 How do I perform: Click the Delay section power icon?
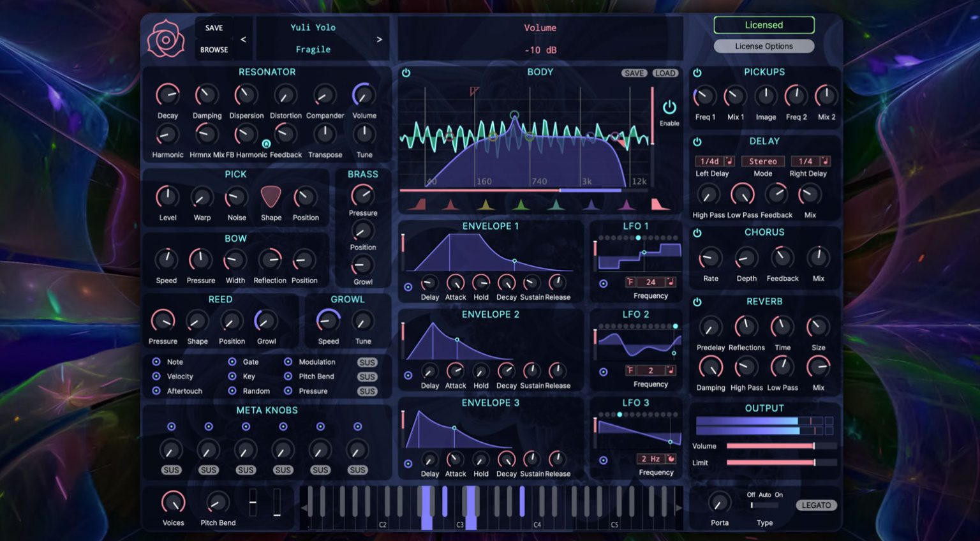[x=697, y=142]
